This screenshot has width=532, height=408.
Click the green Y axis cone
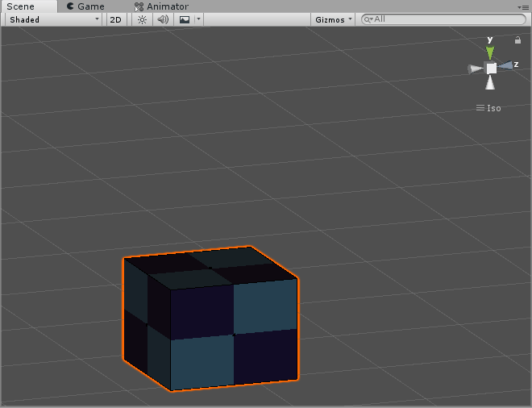490,52
